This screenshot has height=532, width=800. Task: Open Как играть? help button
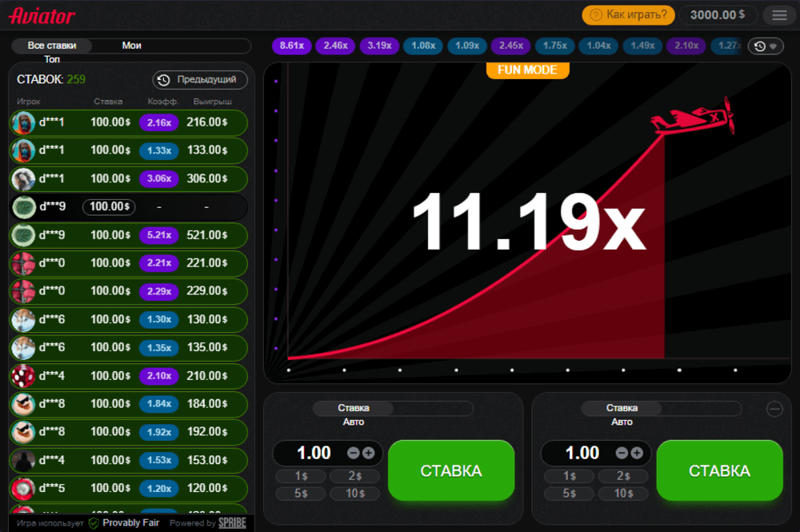click(x=628, y=14)
